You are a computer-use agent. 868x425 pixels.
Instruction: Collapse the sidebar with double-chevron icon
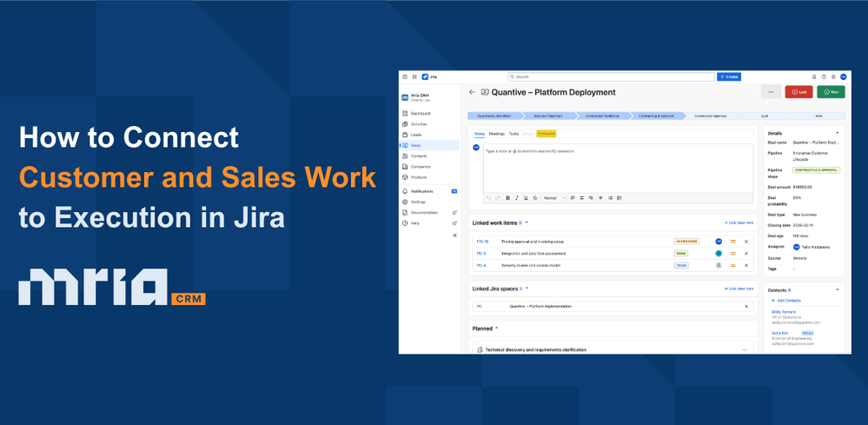(454, 236)
